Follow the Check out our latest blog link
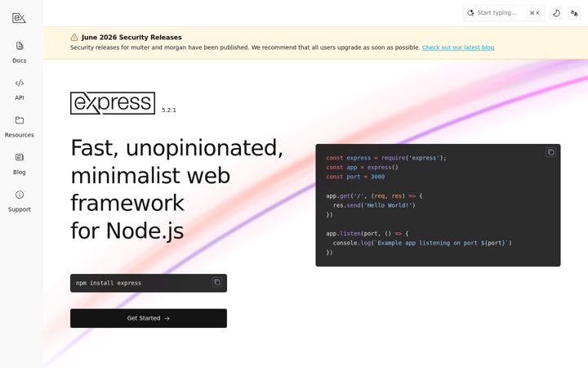The image size is (588, 368). (x=458, y=47)
